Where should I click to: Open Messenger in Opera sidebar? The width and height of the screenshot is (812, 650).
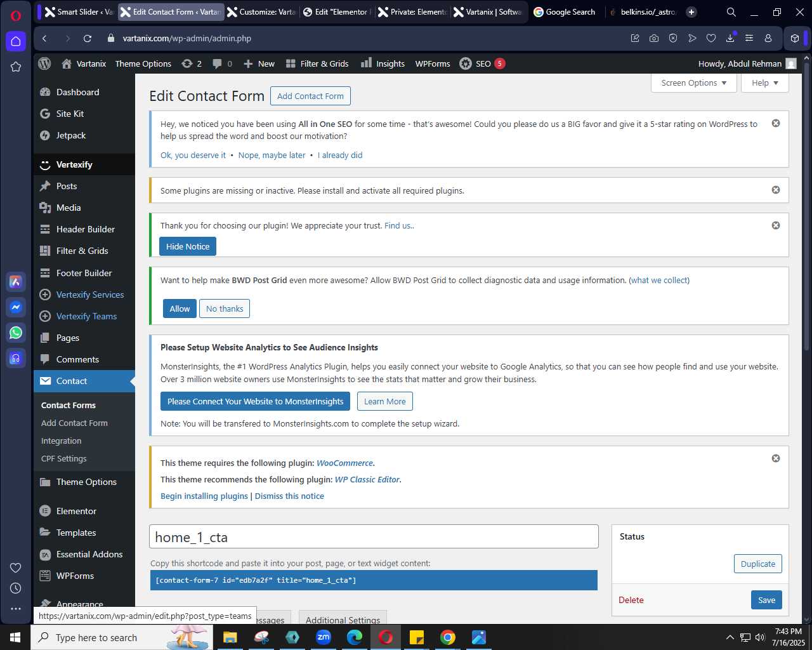[x=16, y=307]
